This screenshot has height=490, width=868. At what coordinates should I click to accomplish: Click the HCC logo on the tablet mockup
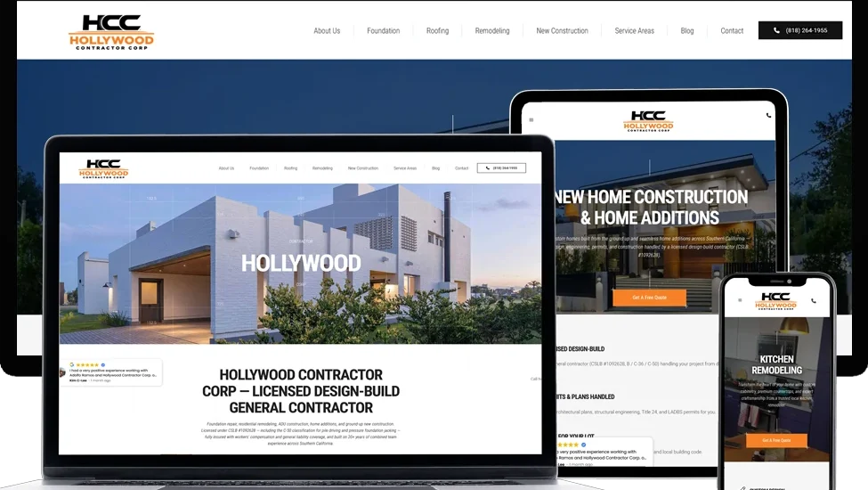point(648,121)
